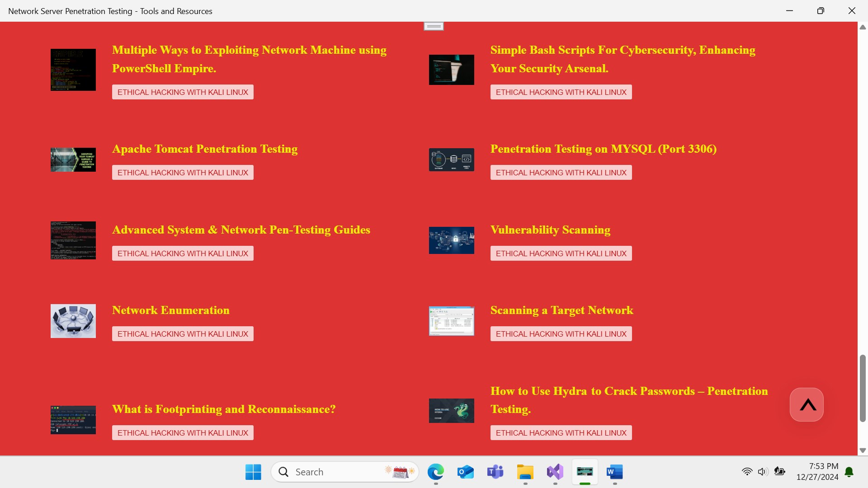
Task: Open Word from the taskbar
Action: [614, 472]
